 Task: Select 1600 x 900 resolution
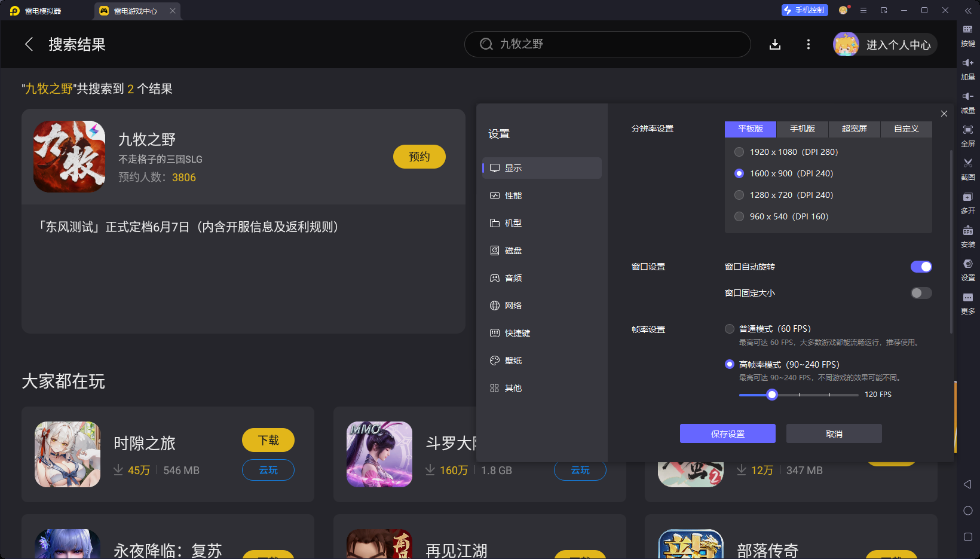(x=739, y=173)
